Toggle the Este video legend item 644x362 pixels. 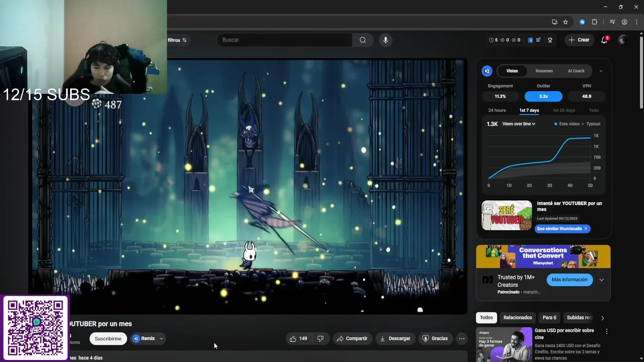[567, 124]
